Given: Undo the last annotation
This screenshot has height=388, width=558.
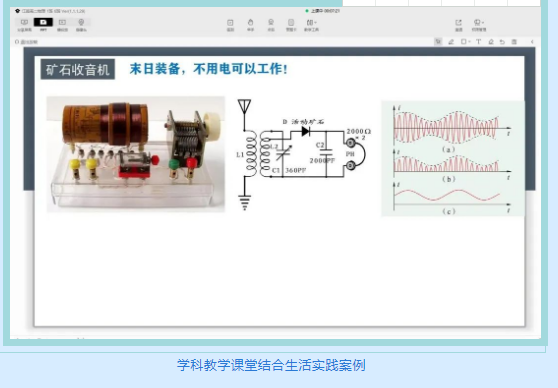Looking at the screenshot, I should (502, 42).
